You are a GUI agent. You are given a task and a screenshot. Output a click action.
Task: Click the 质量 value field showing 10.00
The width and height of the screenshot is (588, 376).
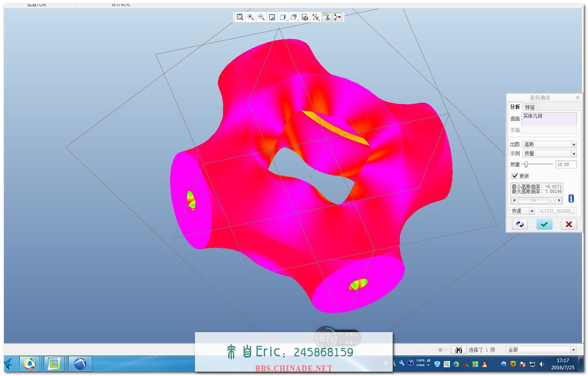[565, 164]
